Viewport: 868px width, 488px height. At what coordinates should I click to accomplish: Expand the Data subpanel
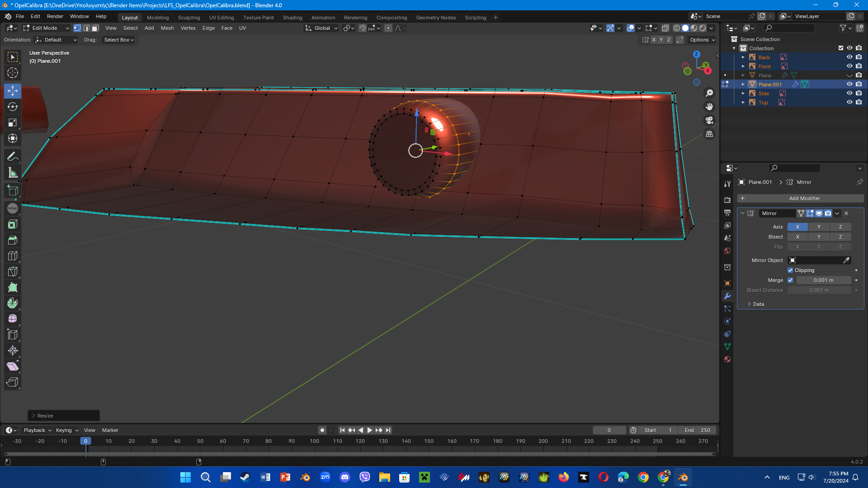tap(758, 304)
